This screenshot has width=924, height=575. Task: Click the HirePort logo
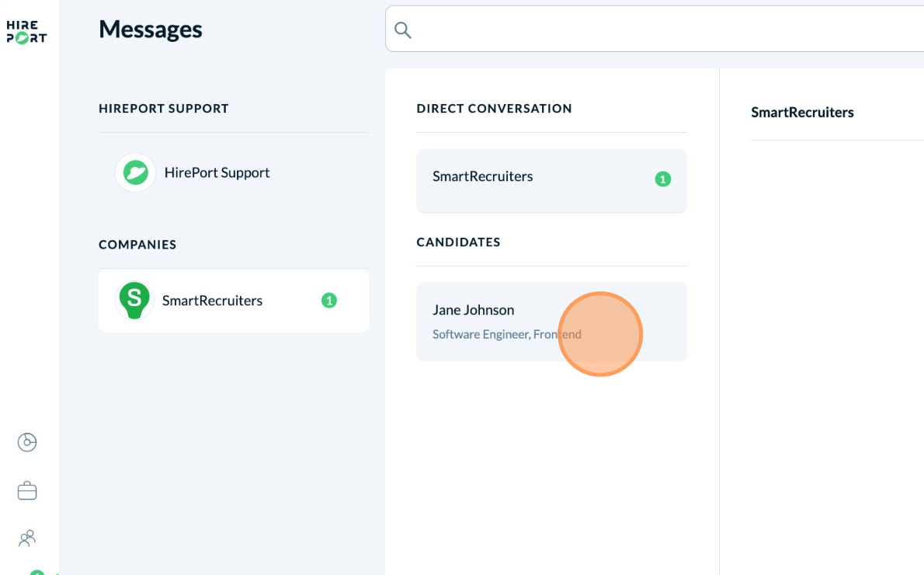[x=26, y=32]
